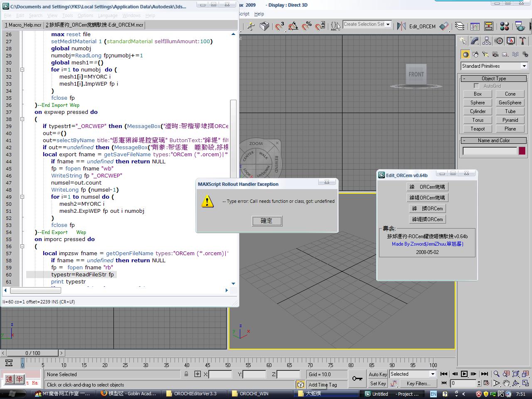Toggle the AutoGrid checkbox

point(476,86)
